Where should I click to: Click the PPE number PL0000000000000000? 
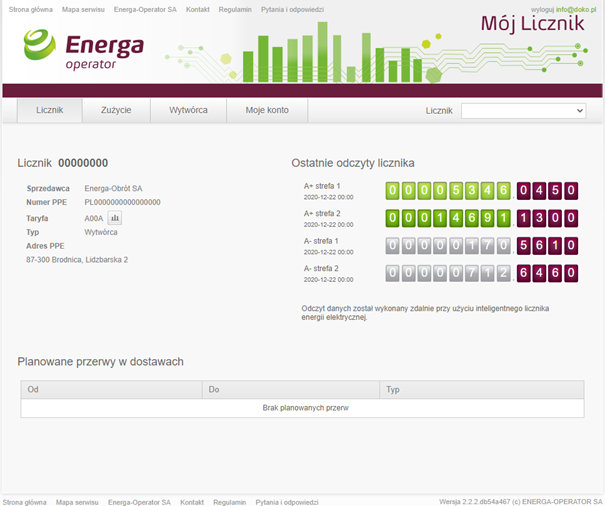tap(122, 202)
